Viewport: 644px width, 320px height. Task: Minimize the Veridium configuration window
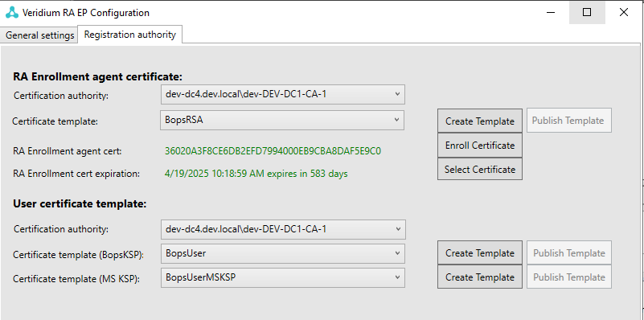(552, 13)
